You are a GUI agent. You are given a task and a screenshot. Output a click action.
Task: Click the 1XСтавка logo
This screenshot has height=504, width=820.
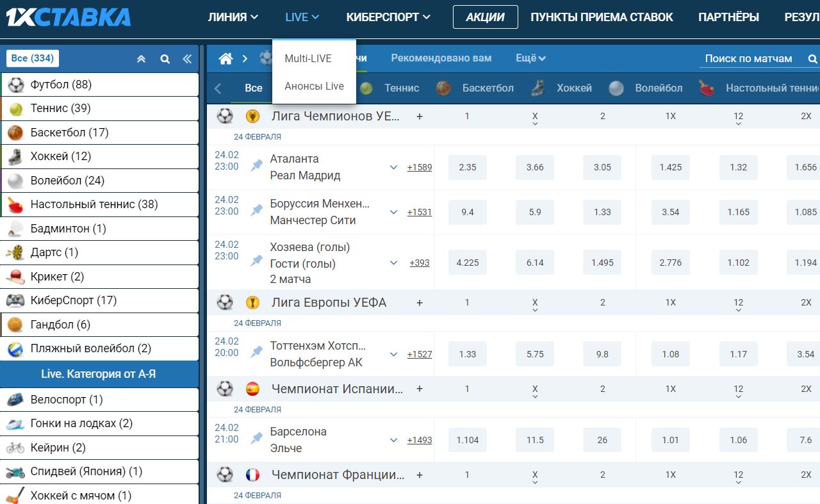coord(68,17)
